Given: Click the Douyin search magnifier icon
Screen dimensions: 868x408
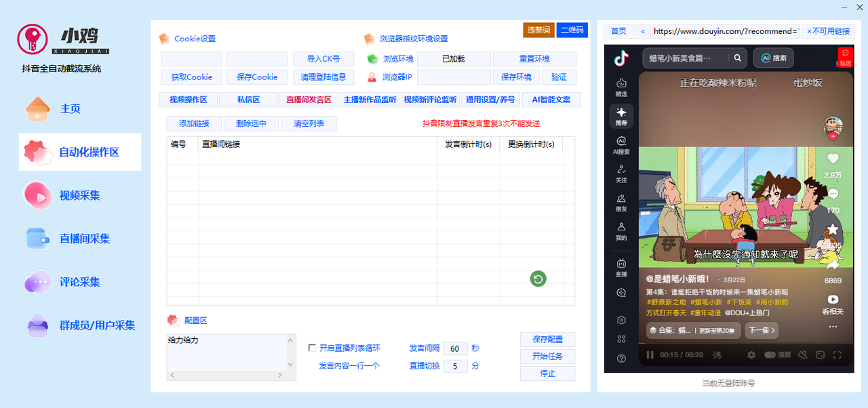Looking at the screenshot, I should point(738,58).
